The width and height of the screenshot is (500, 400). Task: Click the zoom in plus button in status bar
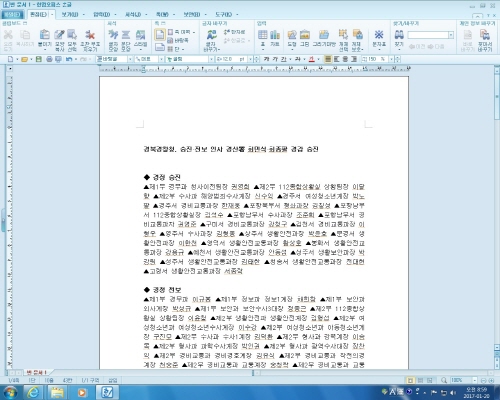click(491, 380)
